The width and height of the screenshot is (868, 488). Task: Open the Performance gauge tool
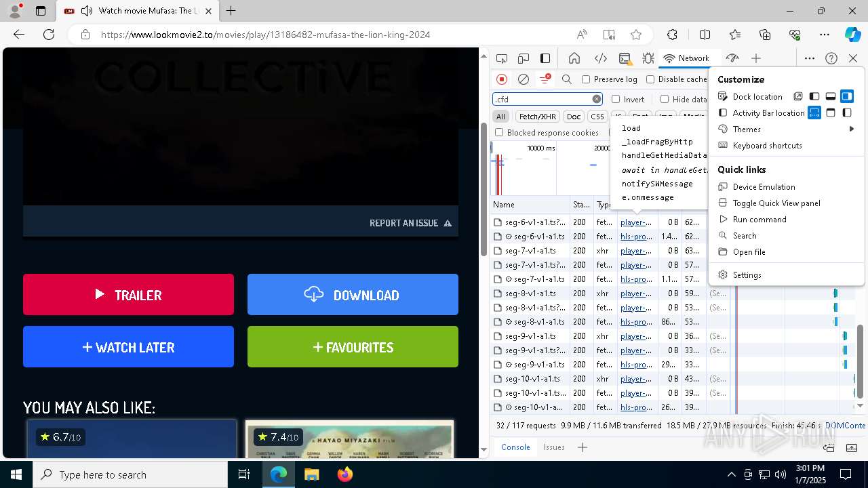tap(732, 58)
